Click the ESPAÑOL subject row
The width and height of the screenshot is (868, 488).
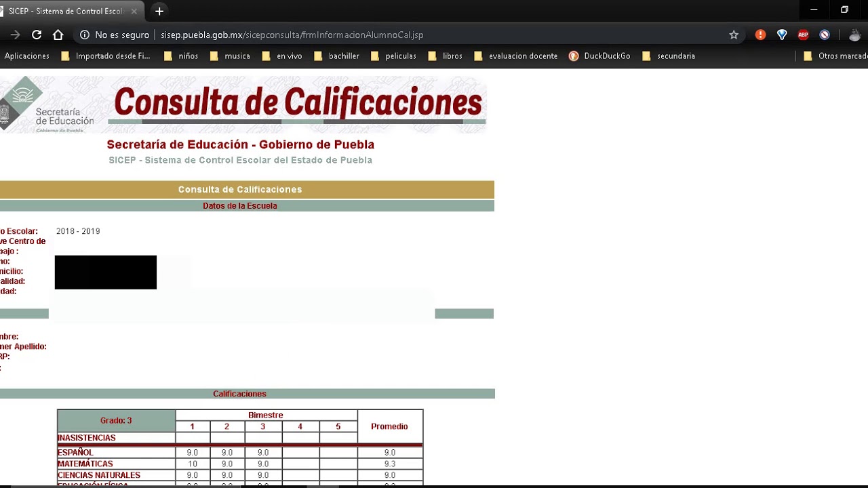tap(240, 453)
